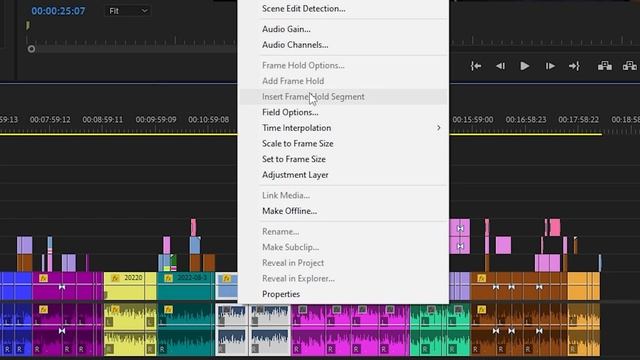Image resolution: width=640 pixels, height=360 pixels.
Task: Select the zoom scroll handle circle in source monitor
Action: 31,49
